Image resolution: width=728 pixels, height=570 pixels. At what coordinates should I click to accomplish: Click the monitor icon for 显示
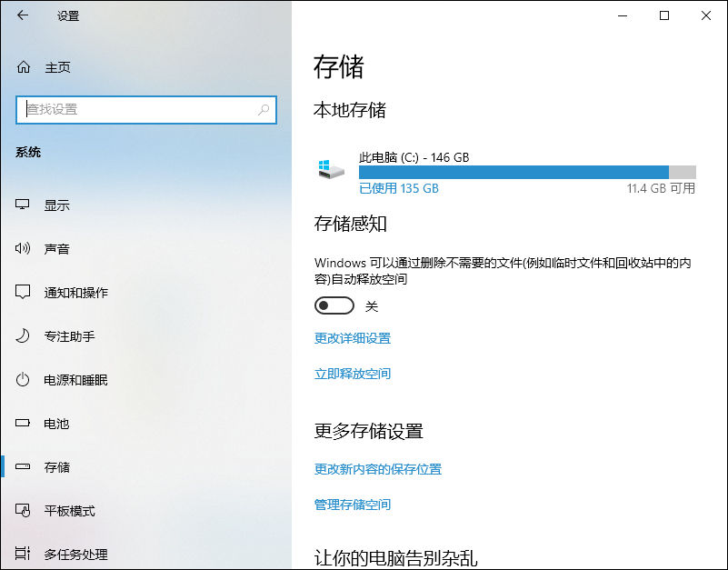tap(23, 205)
